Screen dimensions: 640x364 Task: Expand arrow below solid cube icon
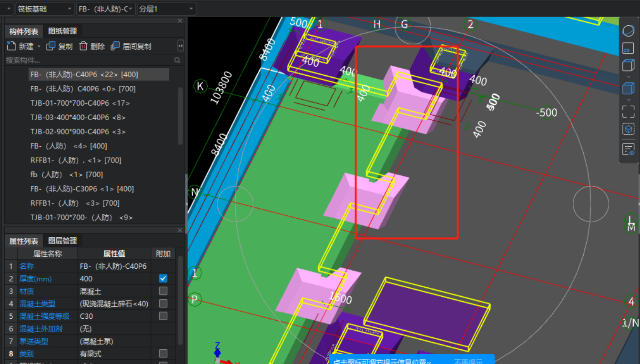628,100
